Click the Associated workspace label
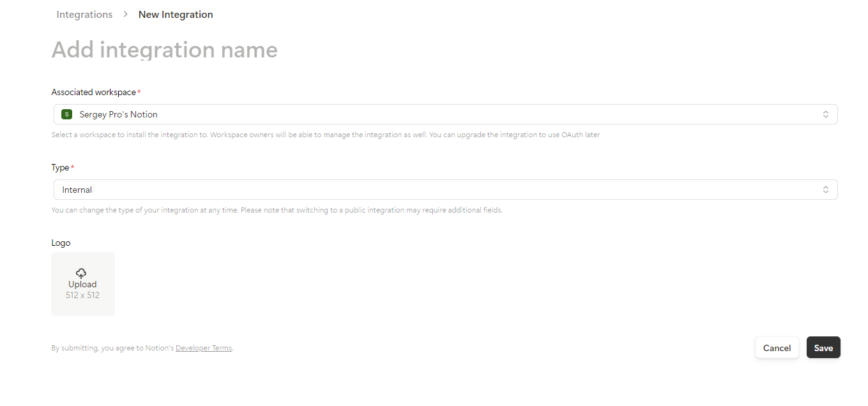Image resolution: width=868 pixels, height=406 pixels. pos(94,93)
